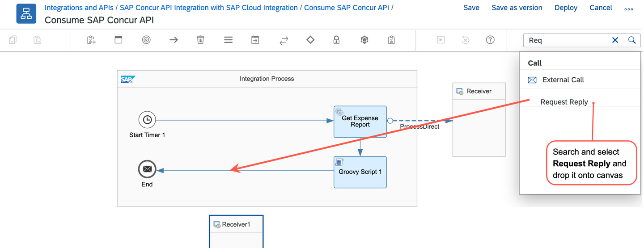Click the External Call envelope icon

tap(532, 80)
